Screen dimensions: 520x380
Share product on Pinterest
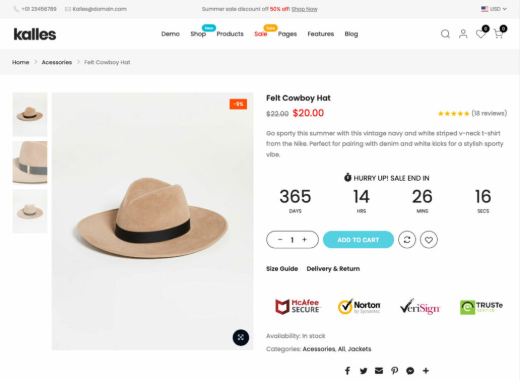tap(395, 371)
